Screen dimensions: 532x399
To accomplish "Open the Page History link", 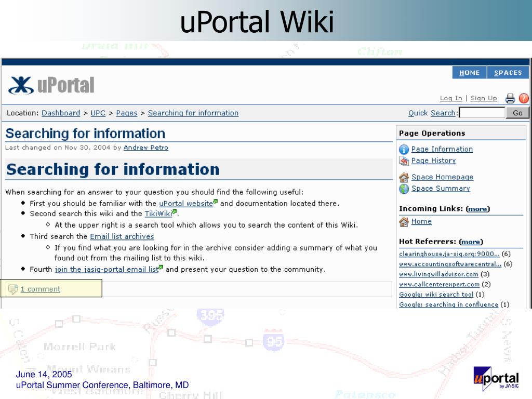I will pyautogui.click(x=434, y=161).
